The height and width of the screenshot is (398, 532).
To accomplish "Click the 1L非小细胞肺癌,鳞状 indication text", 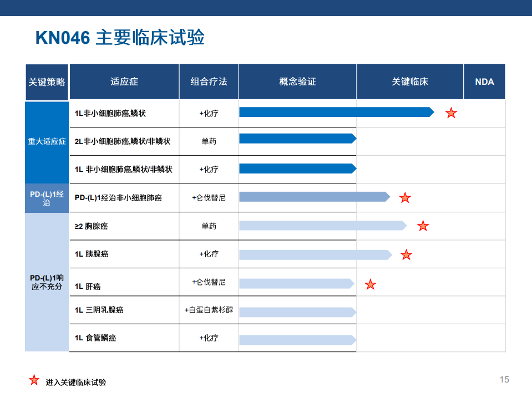I will tap(110, 114).
